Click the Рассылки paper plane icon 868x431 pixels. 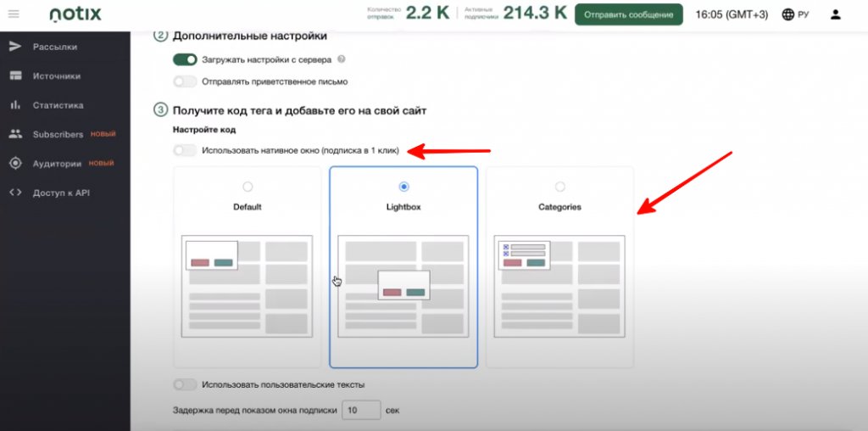[14, 47]
